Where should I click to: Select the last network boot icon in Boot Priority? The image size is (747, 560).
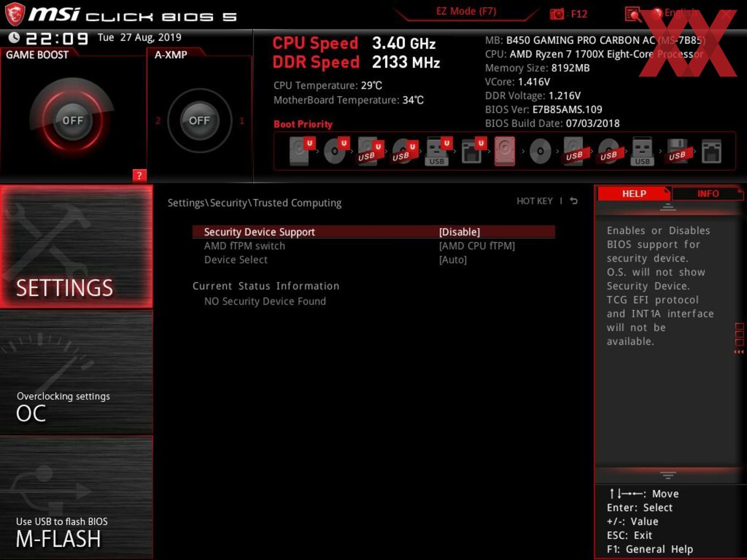(711, 152)
